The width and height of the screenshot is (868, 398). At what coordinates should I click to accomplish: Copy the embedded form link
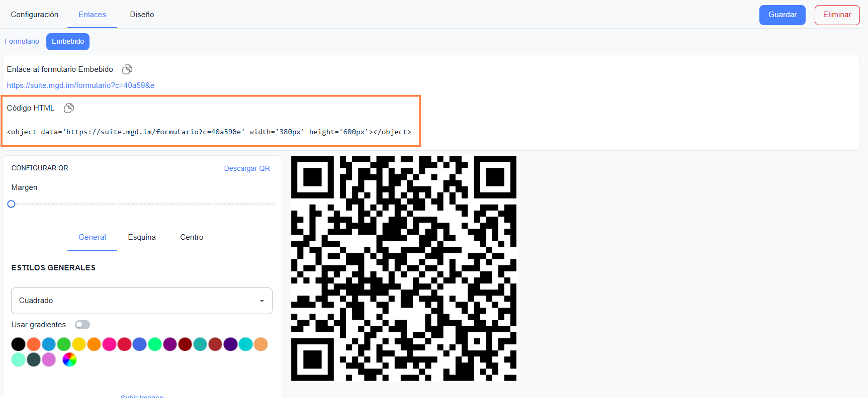click(x=127, y=69)
